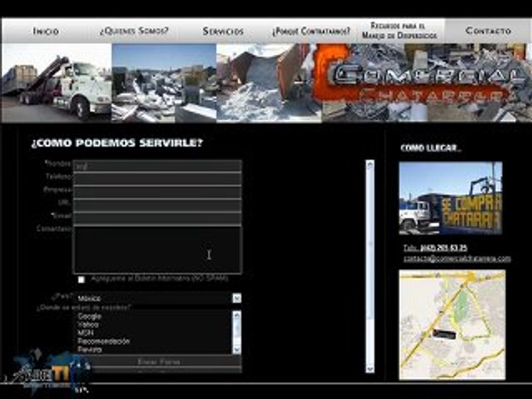Select ¿Porque Contratarnos? in the nav bar
The width and height of the screenshot is (532, 399).
click(311, 31)
